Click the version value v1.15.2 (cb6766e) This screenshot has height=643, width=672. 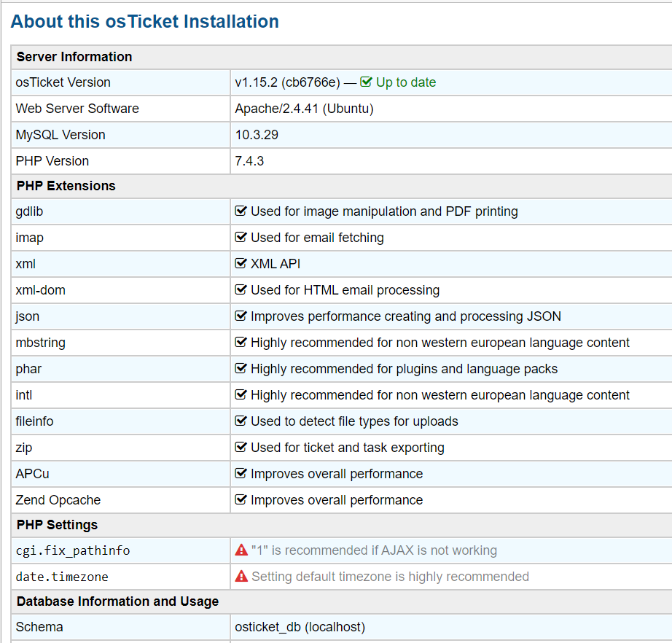click(x=288, y=82)
